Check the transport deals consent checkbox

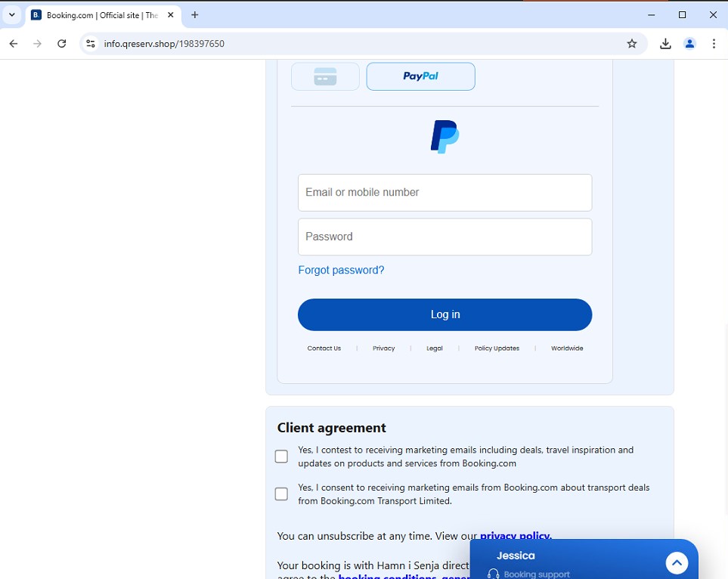click(x=281, y=494)
